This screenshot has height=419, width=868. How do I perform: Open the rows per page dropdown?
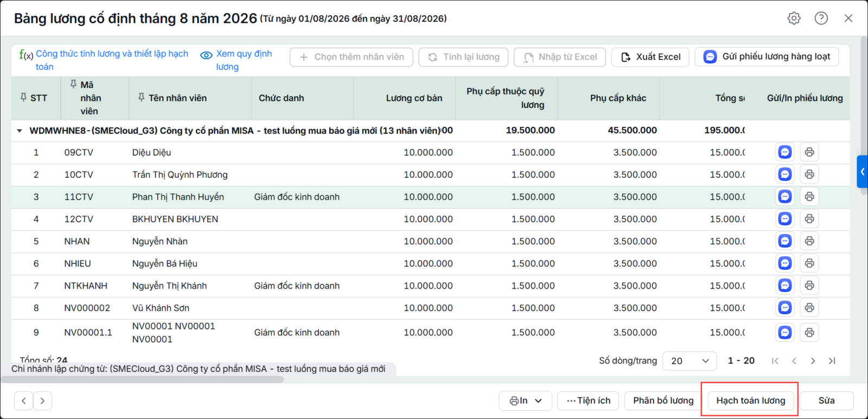690,361
